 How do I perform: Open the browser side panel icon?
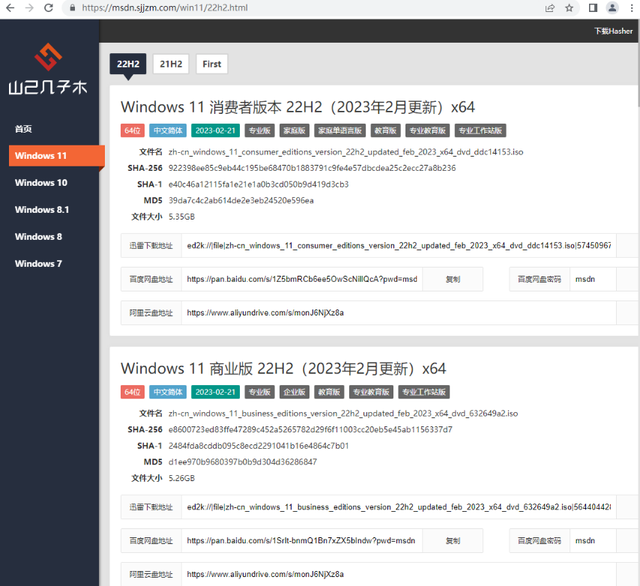pyautogui.click(x=593, y=8)
